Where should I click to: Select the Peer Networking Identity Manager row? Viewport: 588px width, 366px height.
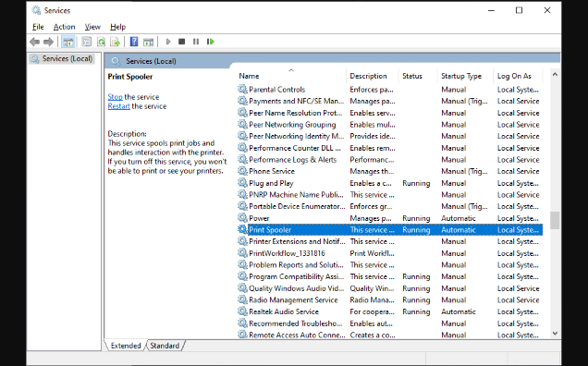click(x=390, y=136)
